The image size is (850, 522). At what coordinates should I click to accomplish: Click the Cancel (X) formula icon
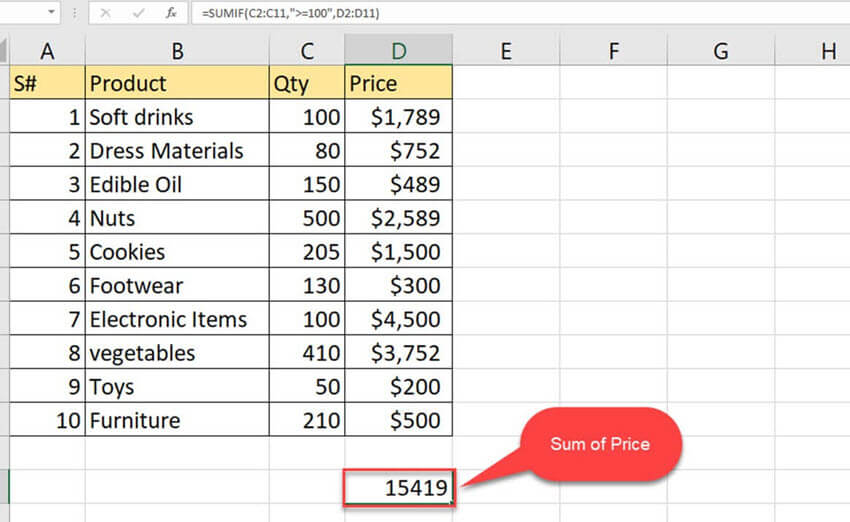tap(108, 13)
